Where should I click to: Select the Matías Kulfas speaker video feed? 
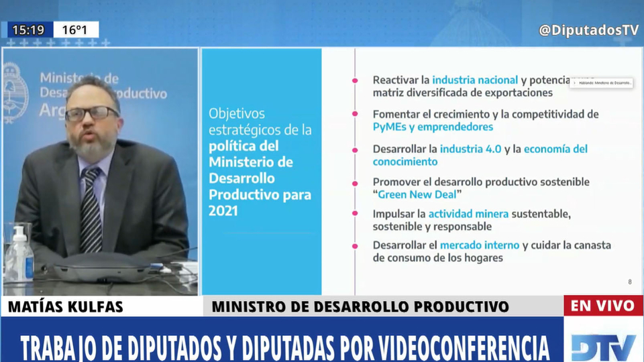point(101,171)
